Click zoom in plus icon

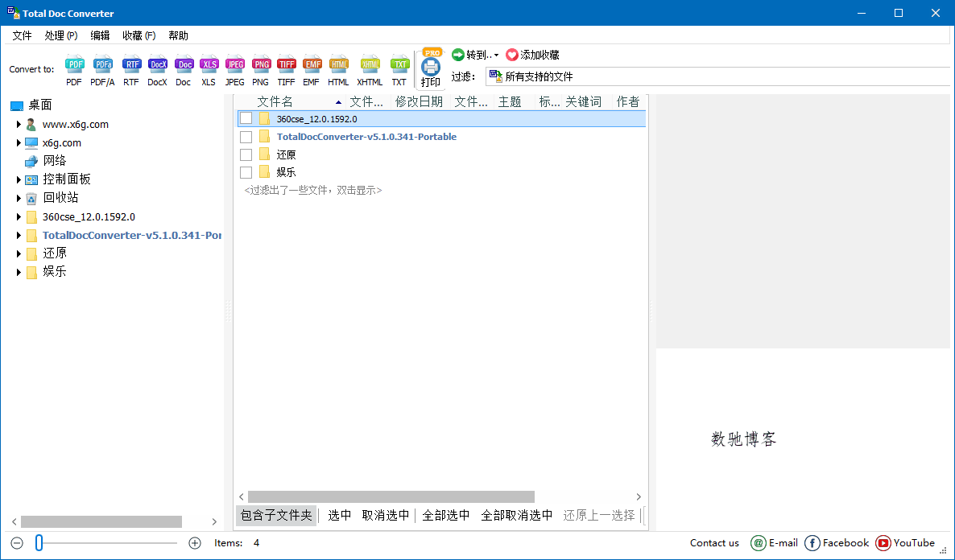pyautogui.click(x=195, y=543)
